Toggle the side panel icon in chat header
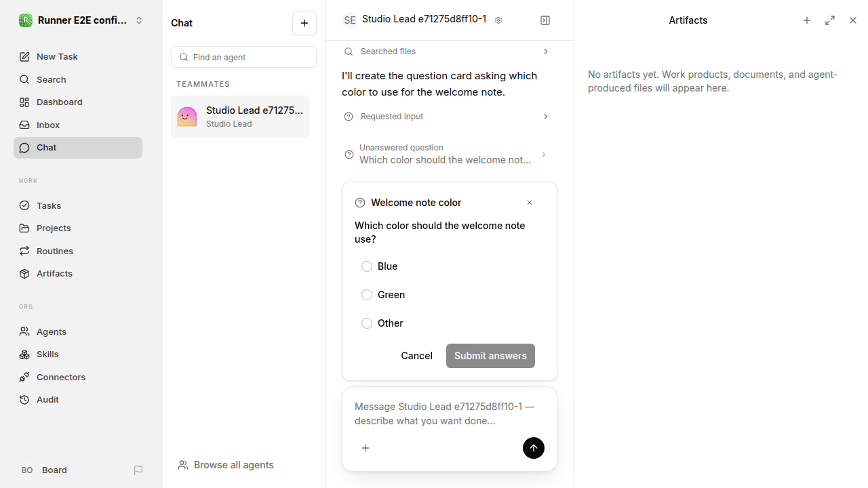The width and height of the screenshot is (868, 488). pos(545,20)
